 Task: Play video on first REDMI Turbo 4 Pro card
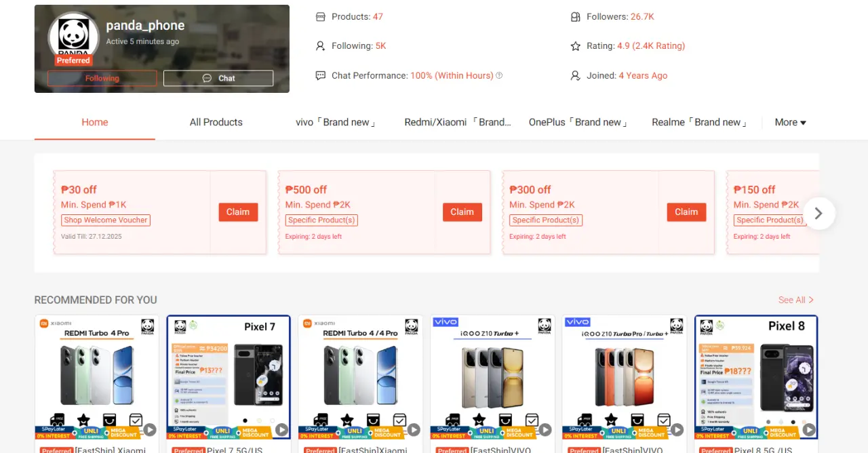(x=150, y=429)
